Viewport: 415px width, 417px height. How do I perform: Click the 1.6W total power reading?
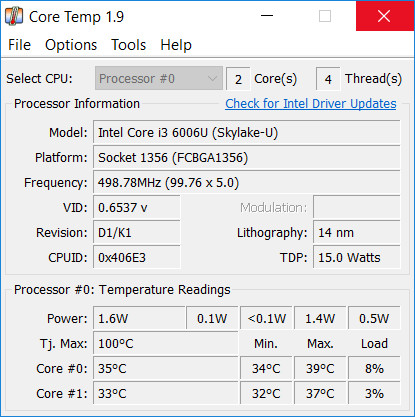[139, 319]
